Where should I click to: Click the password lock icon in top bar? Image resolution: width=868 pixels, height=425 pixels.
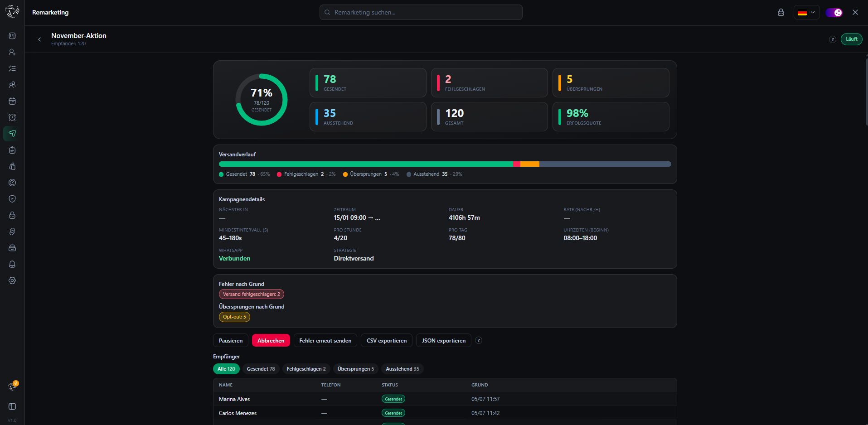(x=781, y=12)
